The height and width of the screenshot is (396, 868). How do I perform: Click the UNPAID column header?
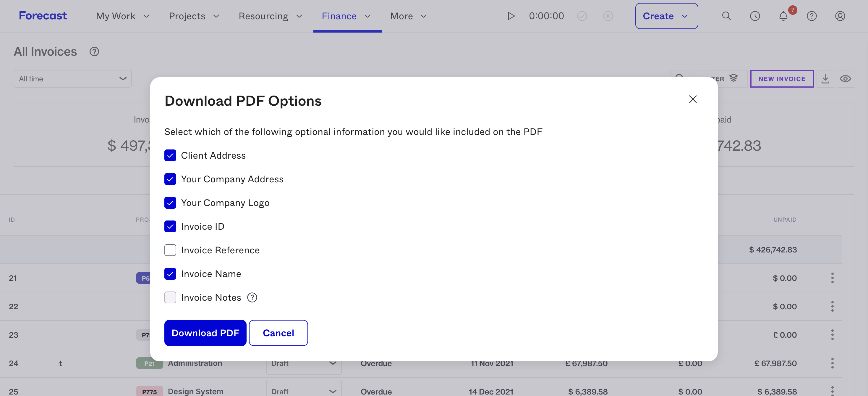(785, 220)
